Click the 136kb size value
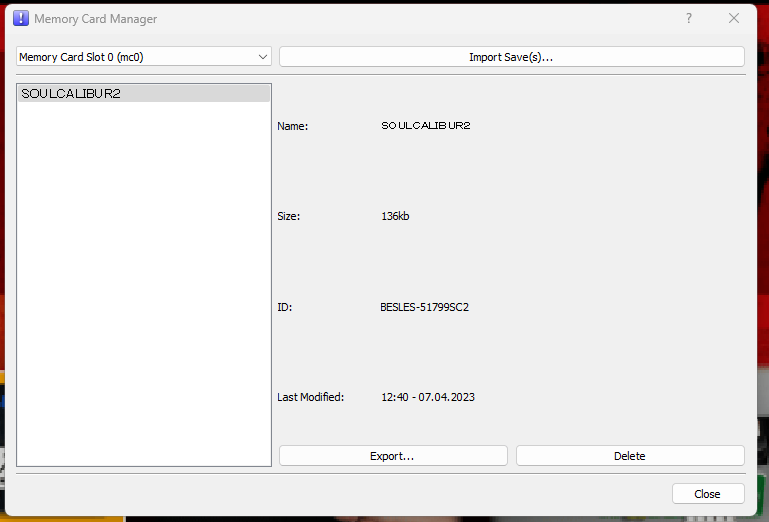Viewport: 769px width, 522px height. [x=395, y=216]
